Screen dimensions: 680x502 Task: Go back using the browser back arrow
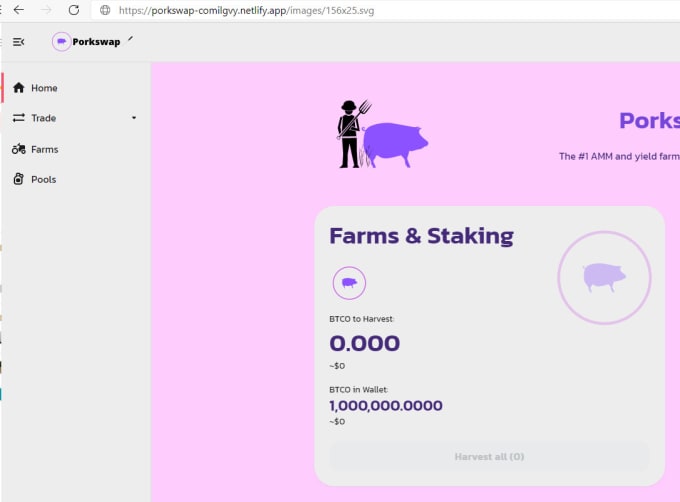(19, 10)
